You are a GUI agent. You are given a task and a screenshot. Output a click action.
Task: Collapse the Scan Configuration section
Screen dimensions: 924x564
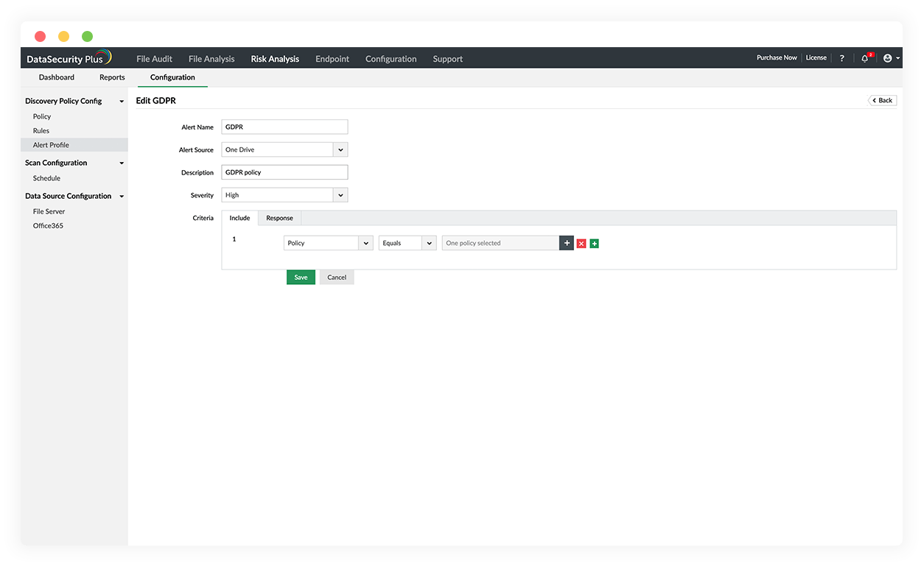click(x=122, y=163)
